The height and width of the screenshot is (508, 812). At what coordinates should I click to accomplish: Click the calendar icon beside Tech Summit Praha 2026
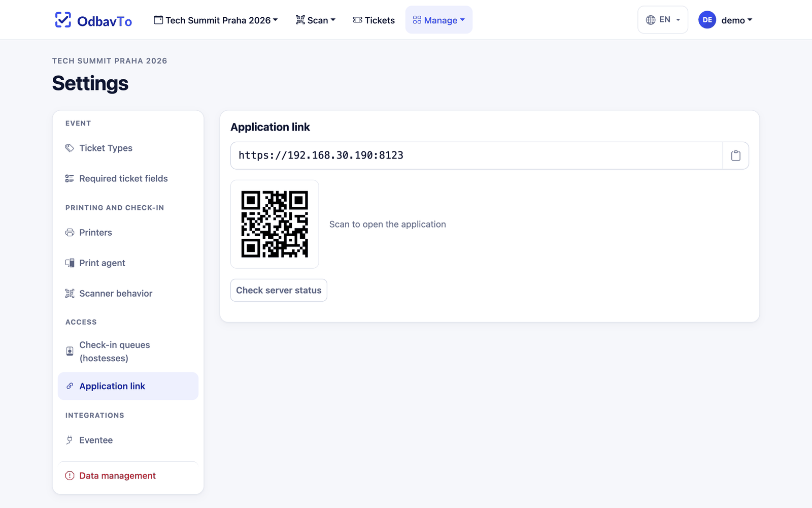coord(158,20)
